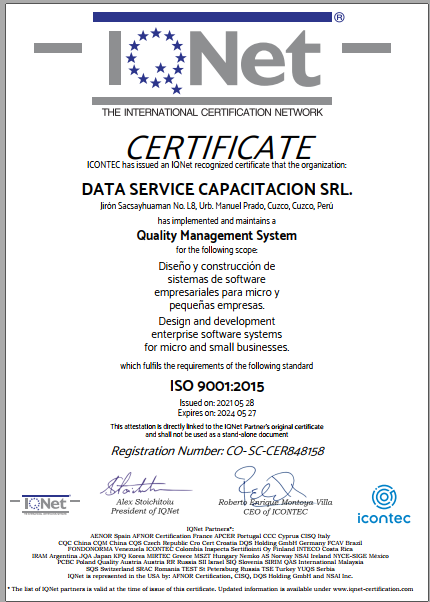Click 'Issued on: 2021 05 28' date

pos(217,404)
